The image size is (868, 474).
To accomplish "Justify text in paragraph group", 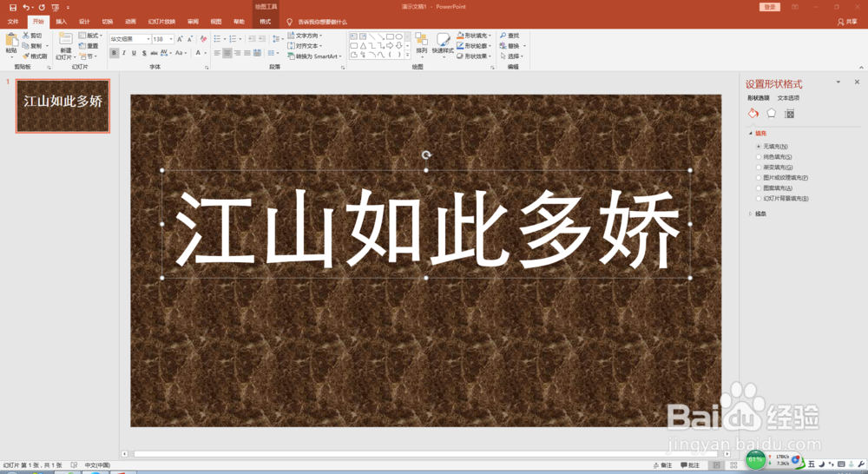I will tap(247, 53).
